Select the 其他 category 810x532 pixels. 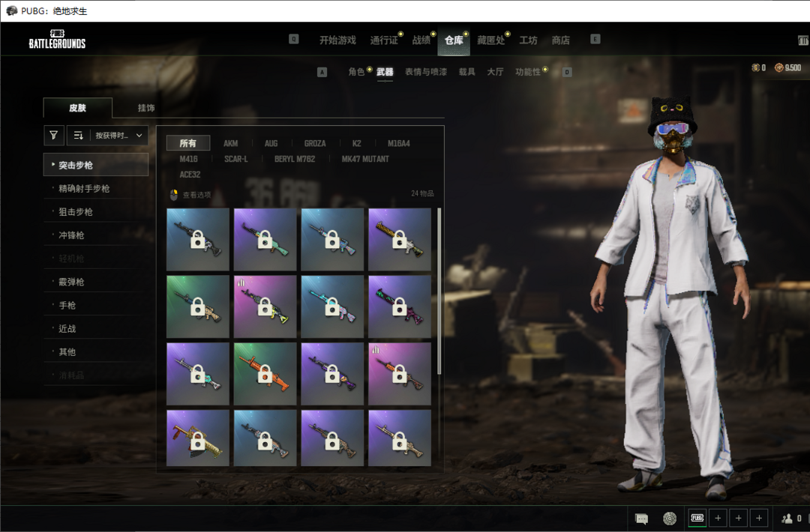(x=96, y=351)
